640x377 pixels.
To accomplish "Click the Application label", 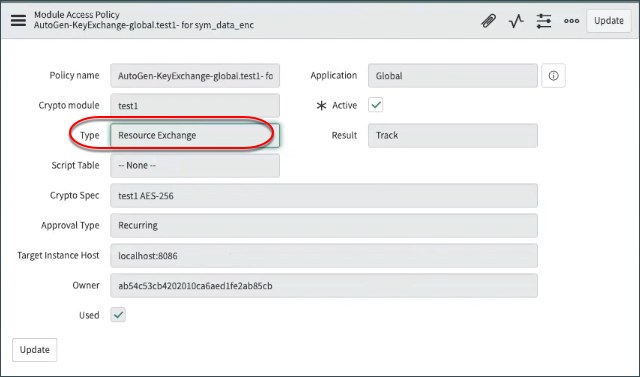I will click(334, 75).
